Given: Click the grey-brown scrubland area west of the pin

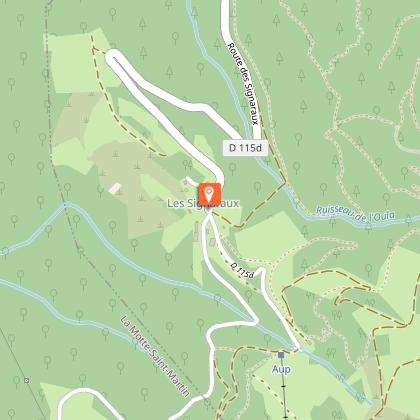Looking at the screenshot, I should (x=133, y=187).
